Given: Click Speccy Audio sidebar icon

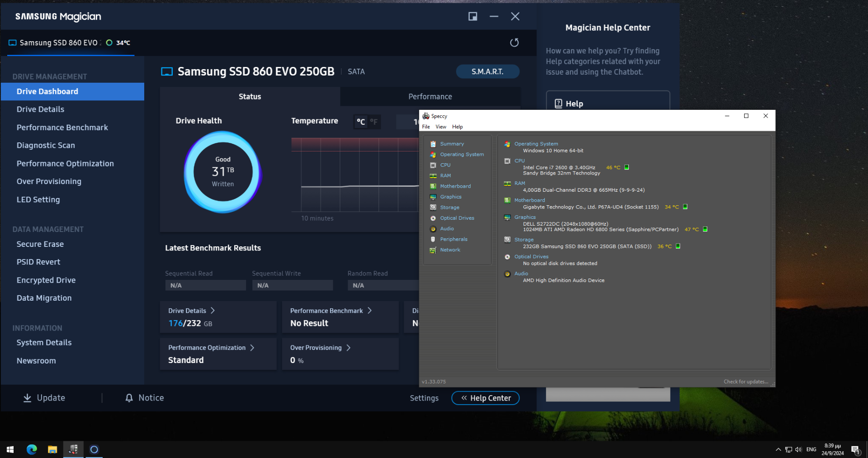Looking at the screenshot, I should click(x=433, y=229).
